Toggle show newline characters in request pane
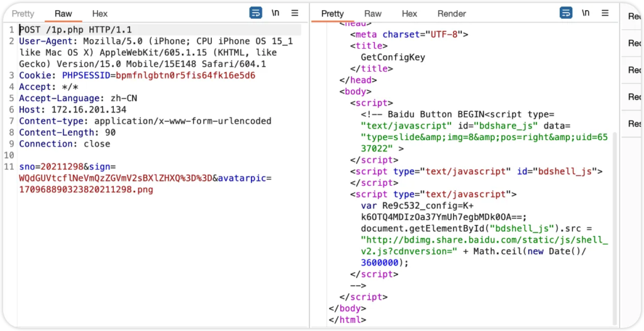This screenshot has height=331, width=644. pos(275,13)
